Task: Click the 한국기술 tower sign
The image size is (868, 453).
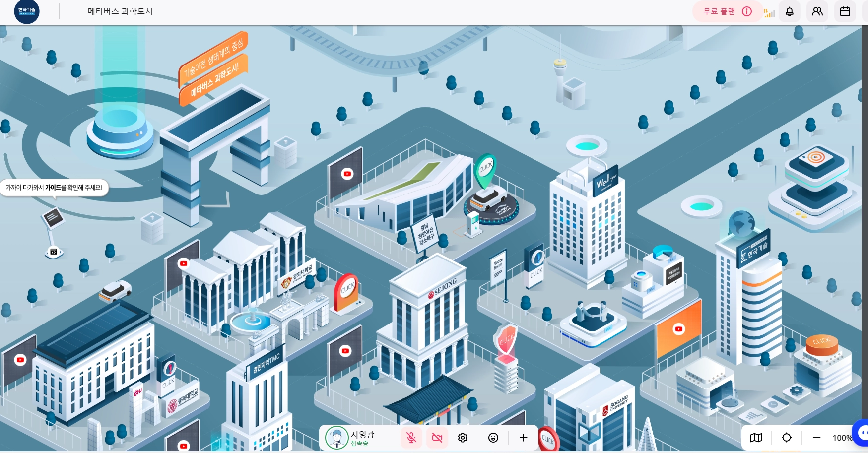Action: [754, 249]
